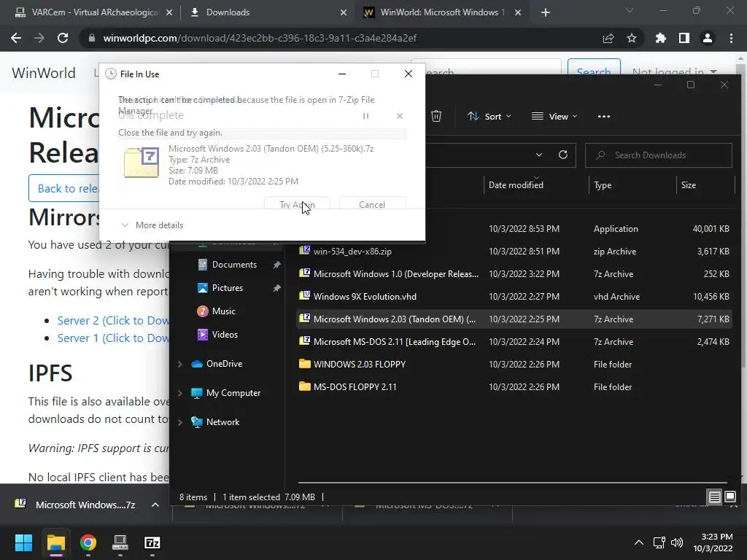This screenshot has height=560, width=747.
Task: Switch to WinWorld browser tab
Action: pyautogui.click(x=441, y=12)
